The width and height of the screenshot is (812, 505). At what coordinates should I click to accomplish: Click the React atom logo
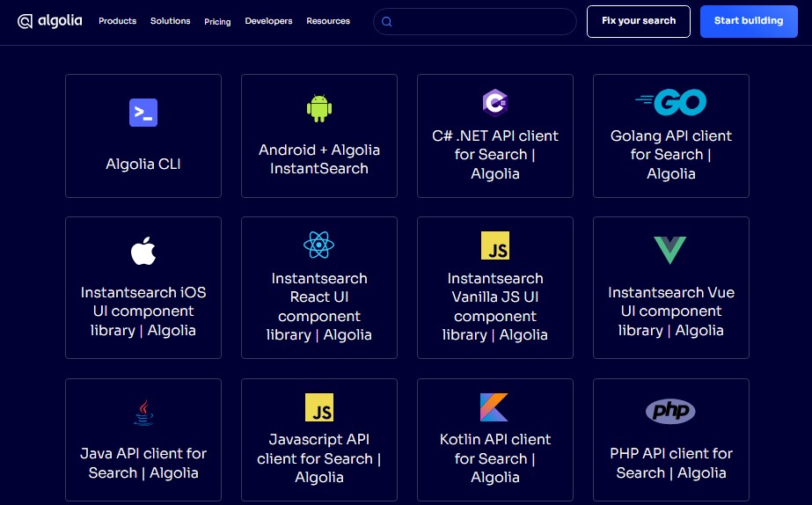[319, 245]
